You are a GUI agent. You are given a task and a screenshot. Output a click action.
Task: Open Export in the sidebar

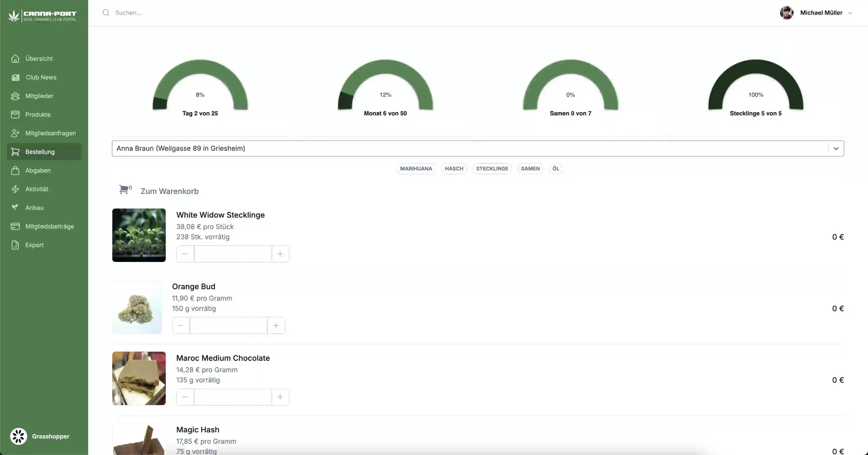pyautogui.click(x=34, y=245)
